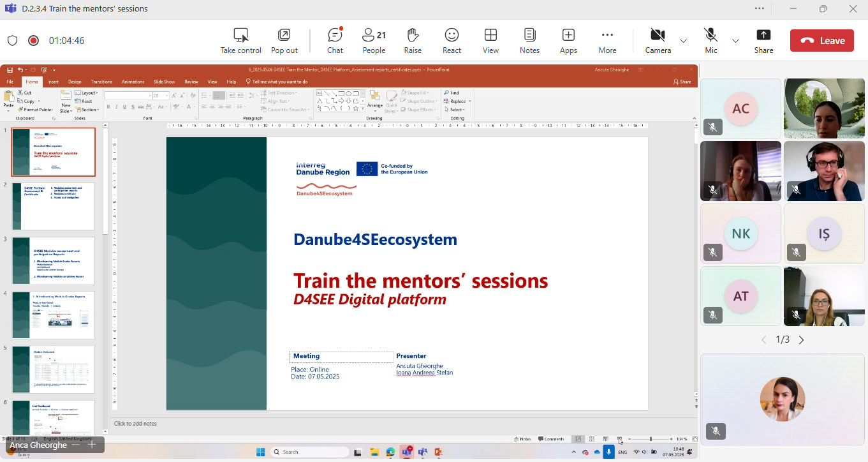Viewport: 868px width, 462px height.
Task: Click 'Click to add notes' area
Action: click(135, 424)
